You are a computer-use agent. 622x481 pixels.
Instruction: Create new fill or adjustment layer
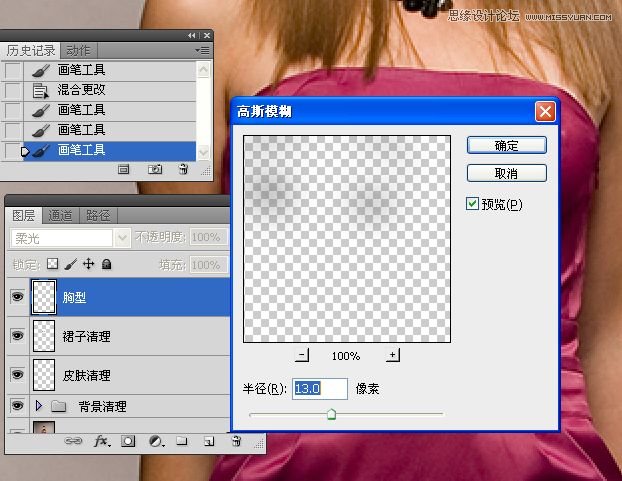click(156, 441)
